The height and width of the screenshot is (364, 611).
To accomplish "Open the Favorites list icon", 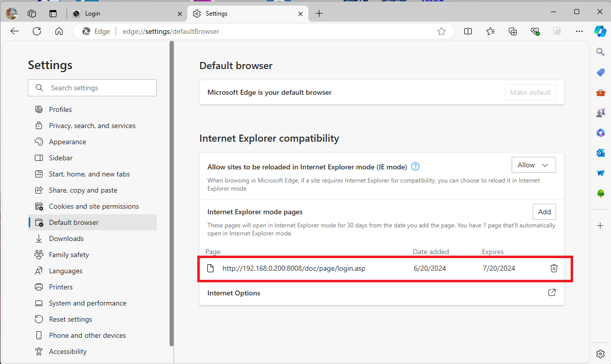I will point(490,31).
